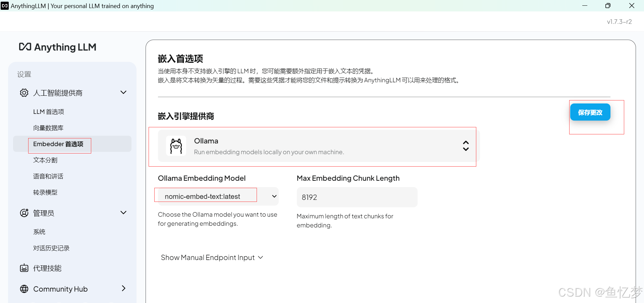Click the Ollama llama icon

point(176,146)
